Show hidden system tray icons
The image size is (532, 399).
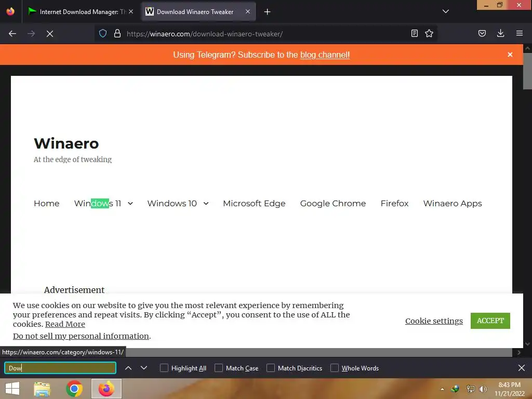442,389
